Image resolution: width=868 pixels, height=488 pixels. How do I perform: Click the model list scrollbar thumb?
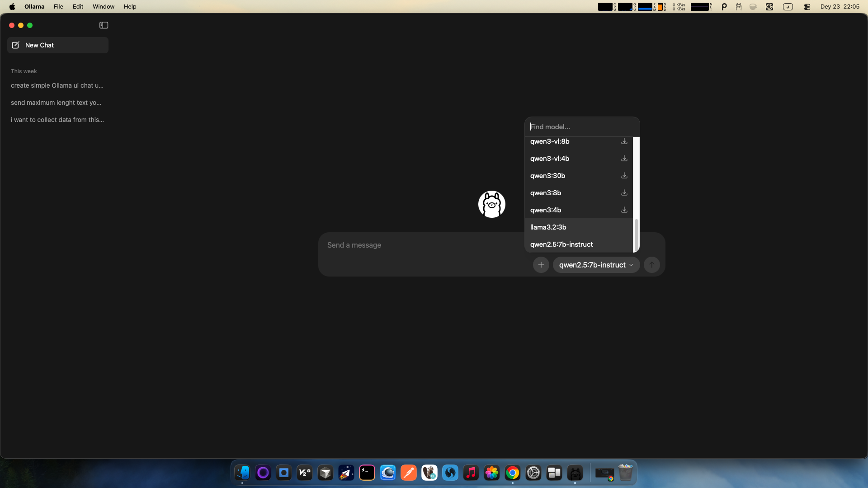coord(636,235)
